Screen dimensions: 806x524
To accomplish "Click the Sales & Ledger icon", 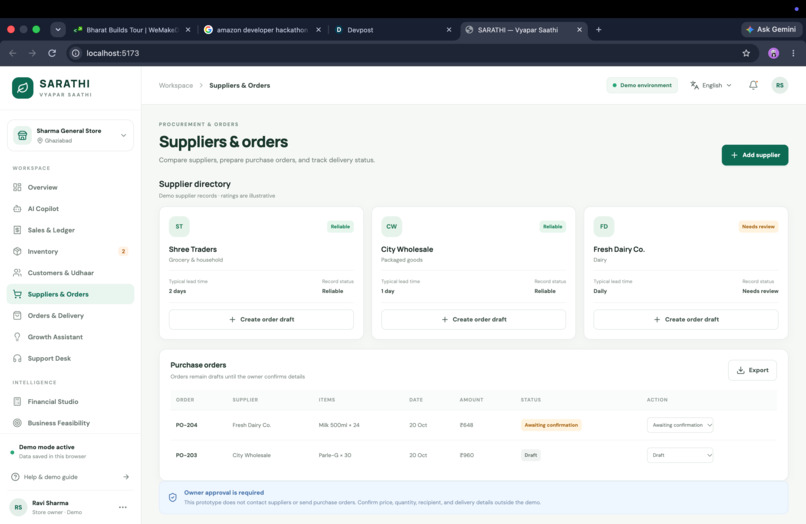I will (x=17, y=230).
